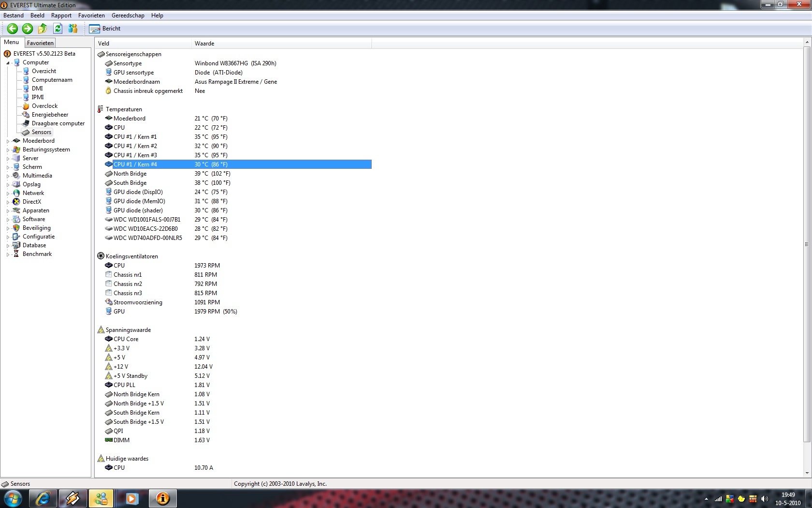This screenshot has width=812, height=508.
Task: Select the Benchmark hourglass icon
Action: [x=16, y=254]
